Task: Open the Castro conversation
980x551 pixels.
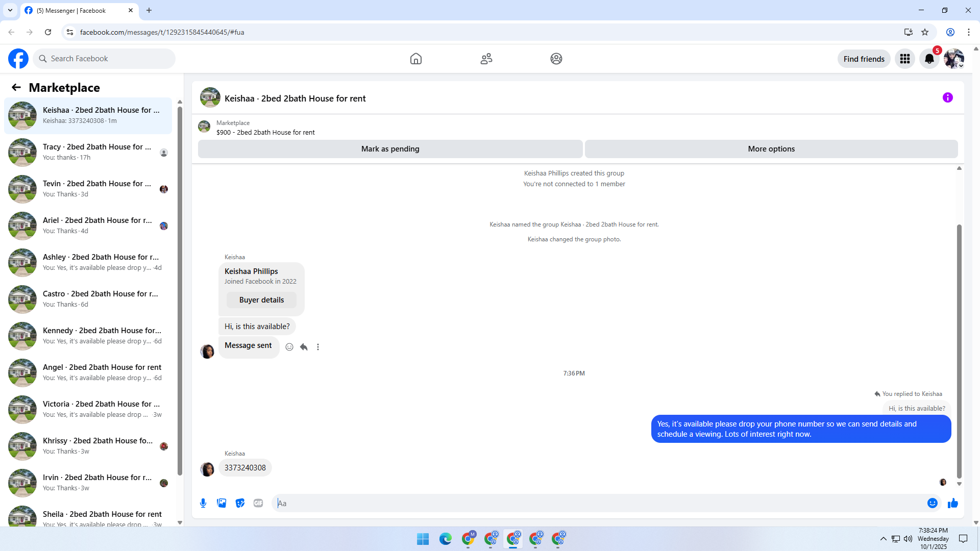Action: click(88, 299)
